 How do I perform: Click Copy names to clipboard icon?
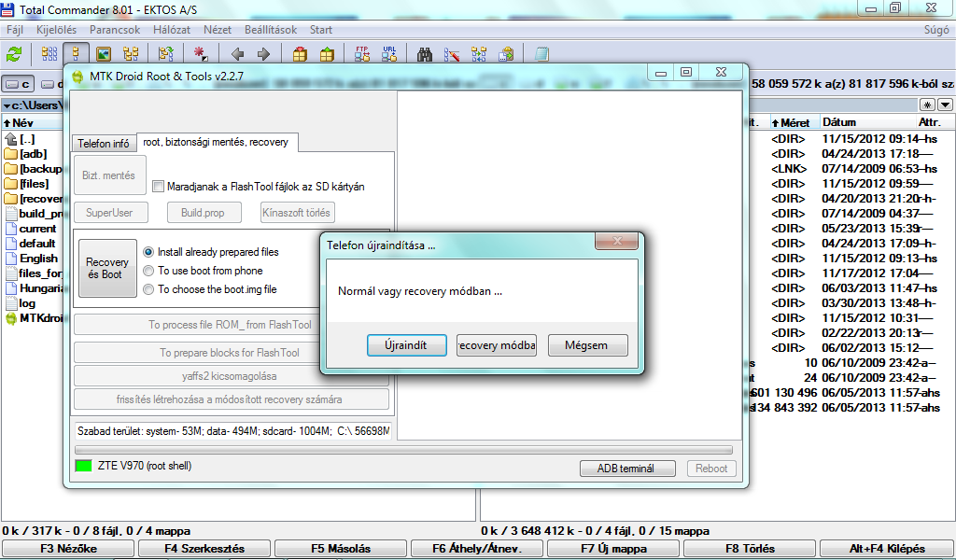[505, 54]
